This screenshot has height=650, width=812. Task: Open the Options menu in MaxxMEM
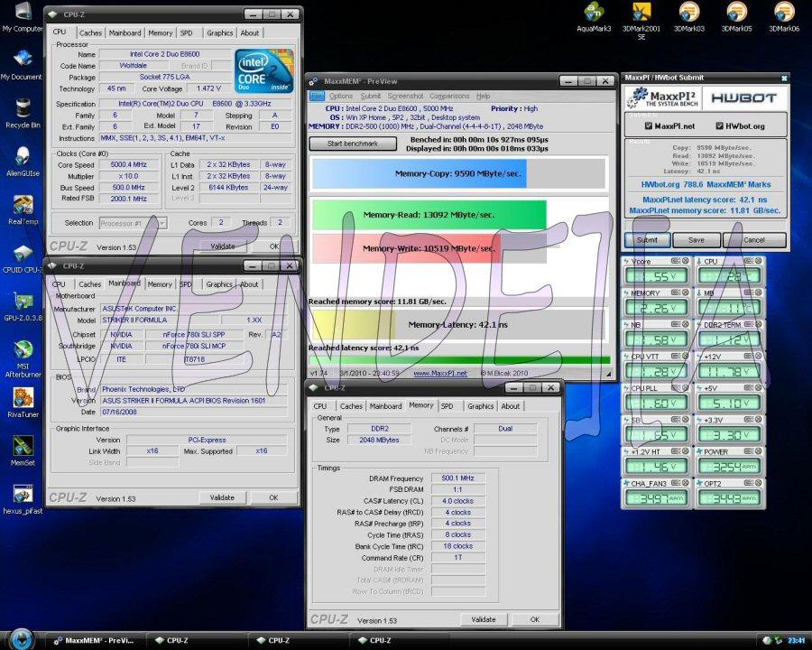(x=341, y=96)
